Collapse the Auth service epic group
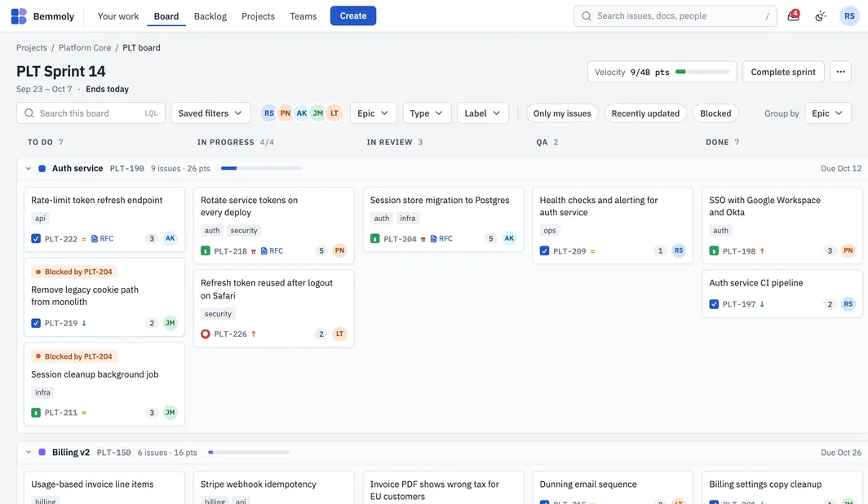This screenshot has height=504, width=868. (x=29, y=169)
